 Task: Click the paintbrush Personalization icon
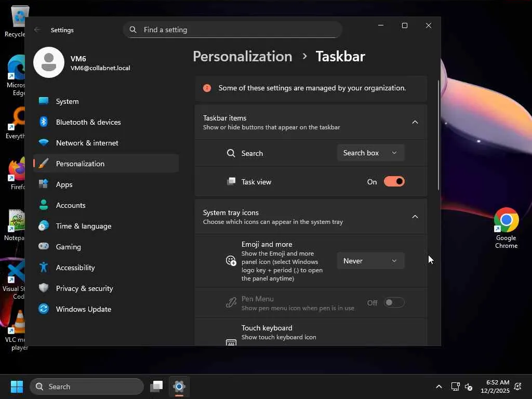tap(44, 163)
